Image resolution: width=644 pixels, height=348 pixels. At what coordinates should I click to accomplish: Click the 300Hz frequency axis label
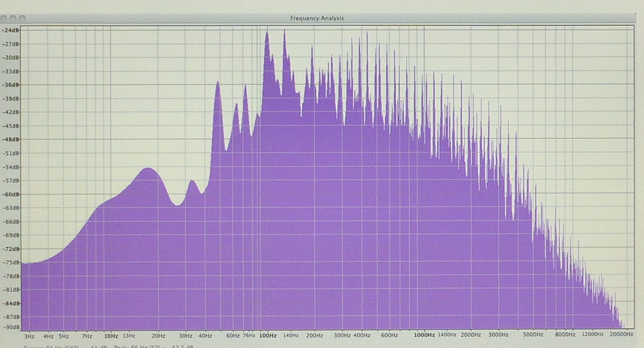pos(342,336)
